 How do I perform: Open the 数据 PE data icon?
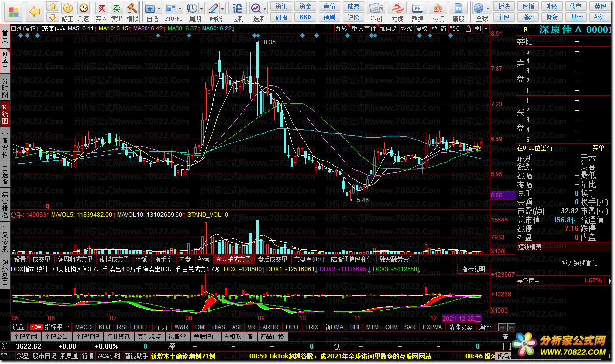click(x=417, y=8)
